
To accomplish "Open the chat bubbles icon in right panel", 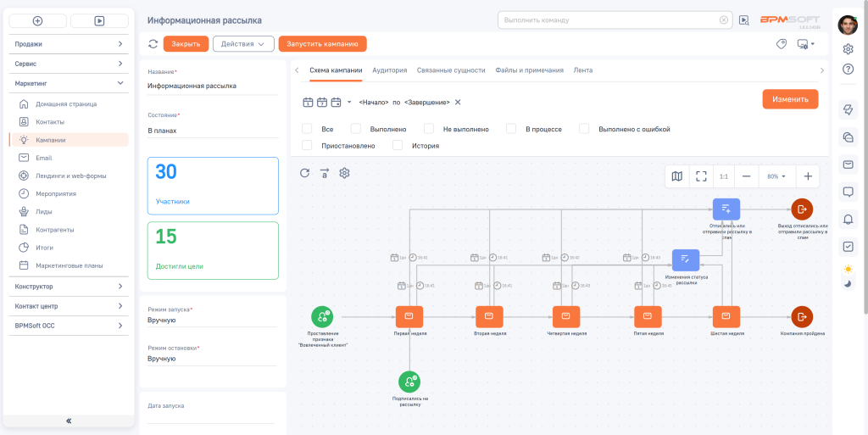I will [848, 137].
